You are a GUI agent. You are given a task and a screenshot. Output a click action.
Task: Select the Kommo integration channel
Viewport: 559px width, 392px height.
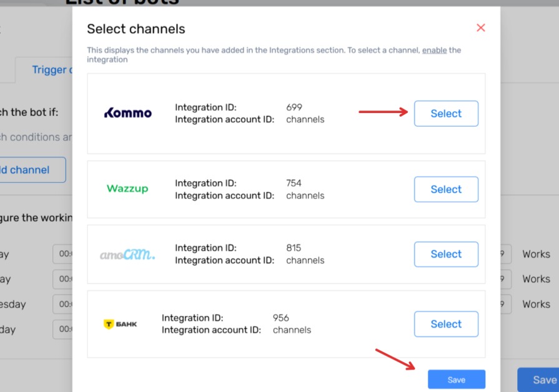tap(446, 114)
